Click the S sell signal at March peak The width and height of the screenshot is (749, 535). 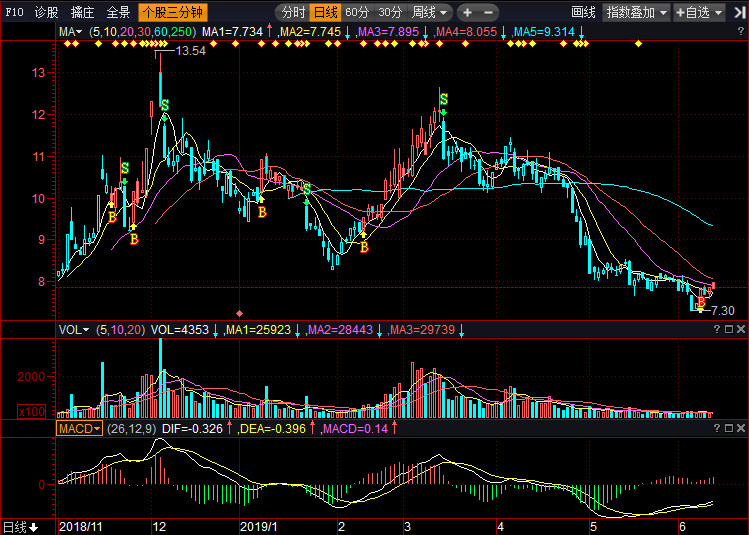(x=444, y=99)
